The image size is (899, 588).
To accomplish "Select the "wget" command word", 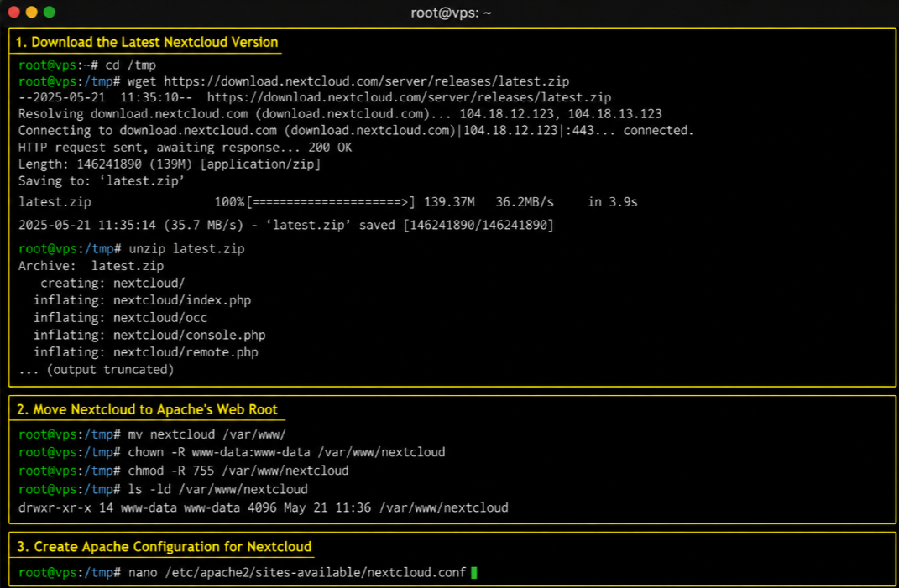I will [x=142, y=81].
